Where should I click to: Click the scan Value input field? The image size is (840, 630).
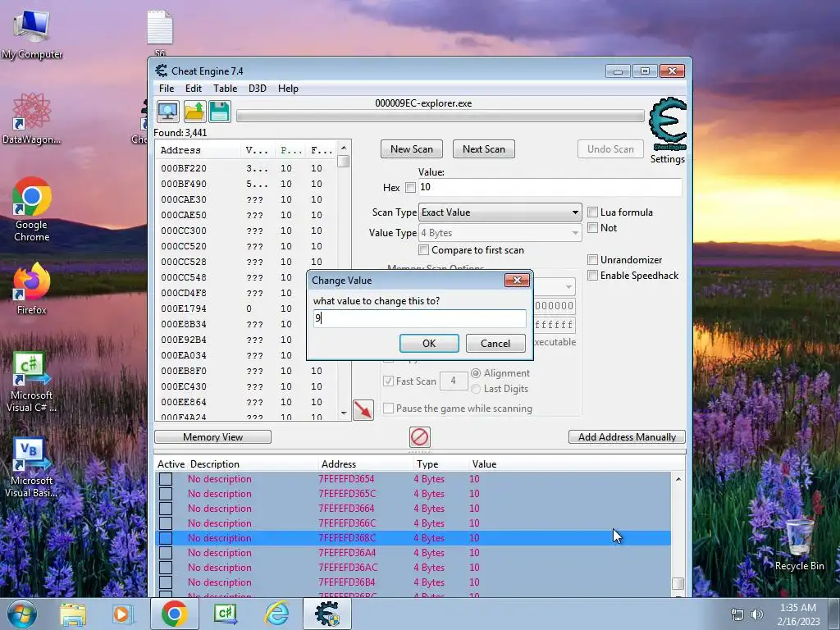coord(550,187)
